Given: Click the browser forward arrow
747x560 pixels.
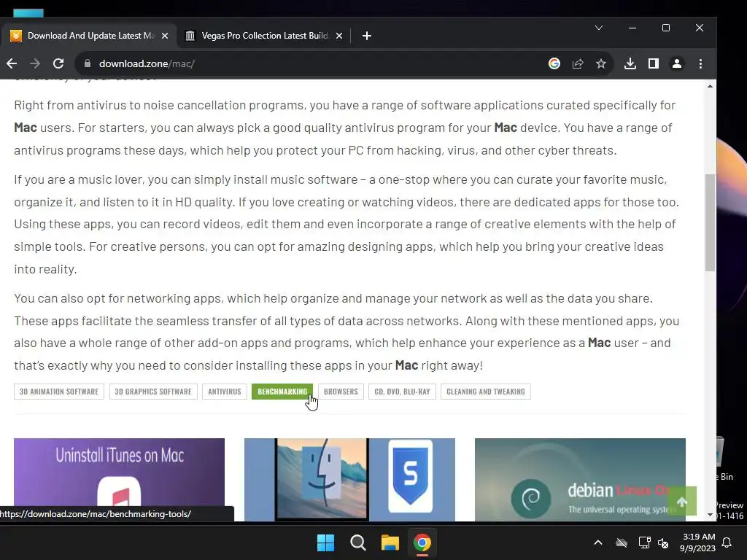Looking at the screenshot, I should point(35,63).
